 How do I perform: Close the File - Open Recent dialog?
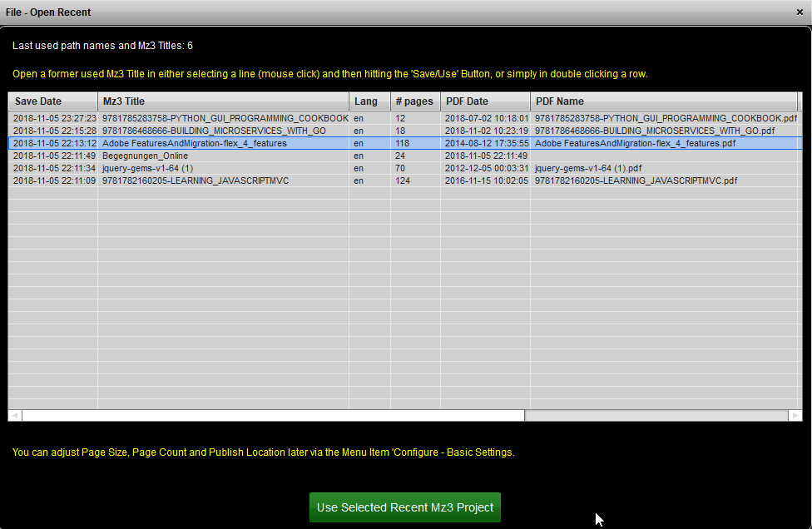click(800, 12)
